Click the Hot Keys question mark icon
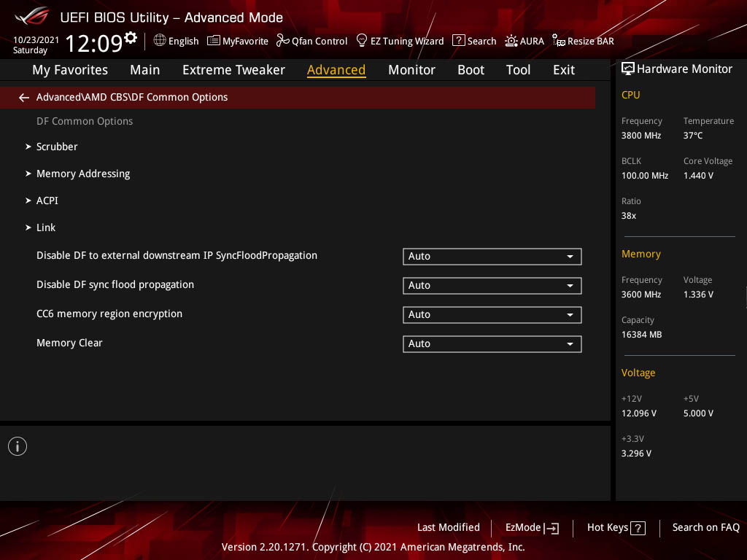747x560 pixels. 638,528
